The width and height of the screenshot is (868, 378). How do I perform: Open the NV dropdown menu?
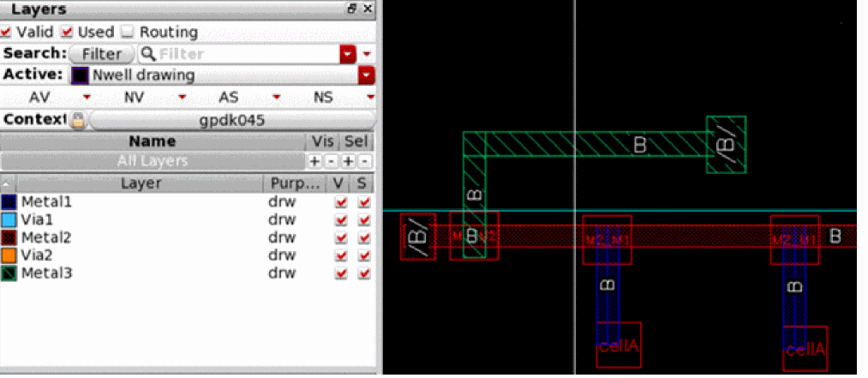pos(183,98)
